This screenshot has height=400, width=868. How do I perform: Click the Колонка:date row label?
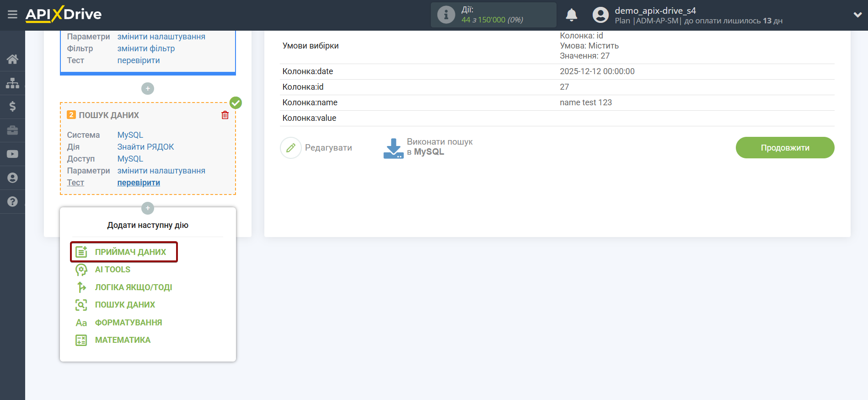coord(307,71)
